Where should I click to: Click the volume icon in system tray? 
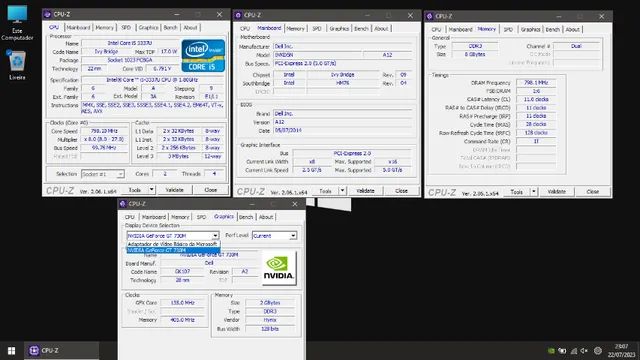584,351
